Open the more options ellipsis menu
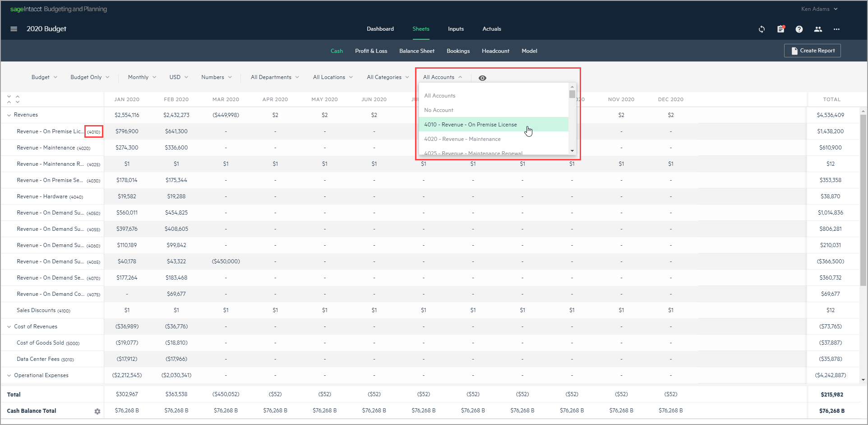Screen dimensions: 868x425 836,29
